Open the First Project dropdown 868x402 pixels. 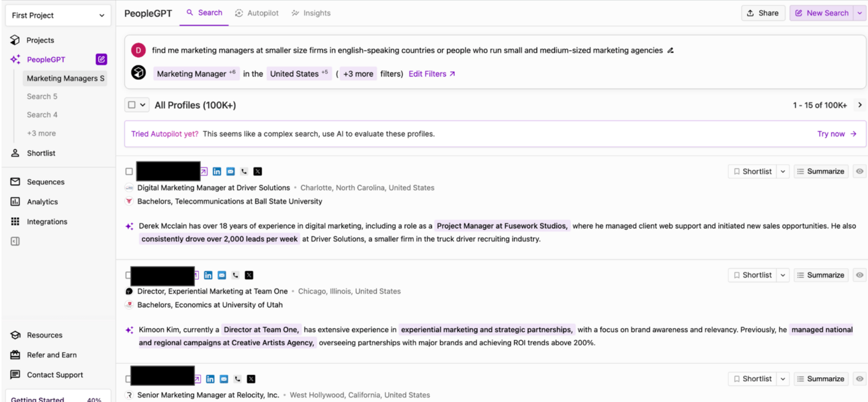pos(58,15)
